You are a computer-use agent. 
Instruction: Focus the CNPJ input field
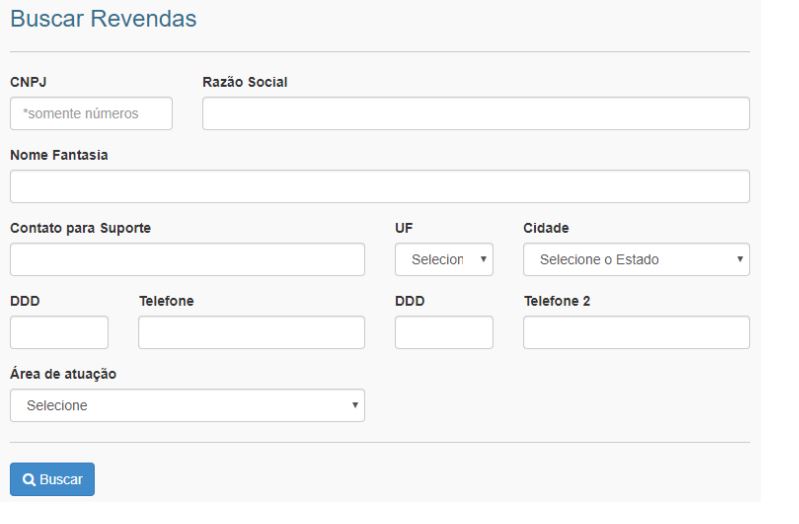pyautogui.click(x=91, y=114)
